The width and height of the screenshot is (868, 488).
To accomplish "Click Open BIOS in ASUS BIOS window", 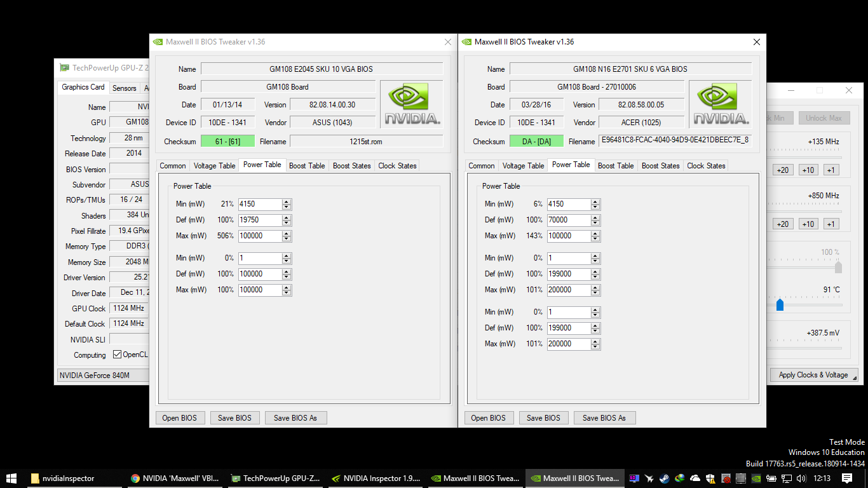I will coord(180,417).
